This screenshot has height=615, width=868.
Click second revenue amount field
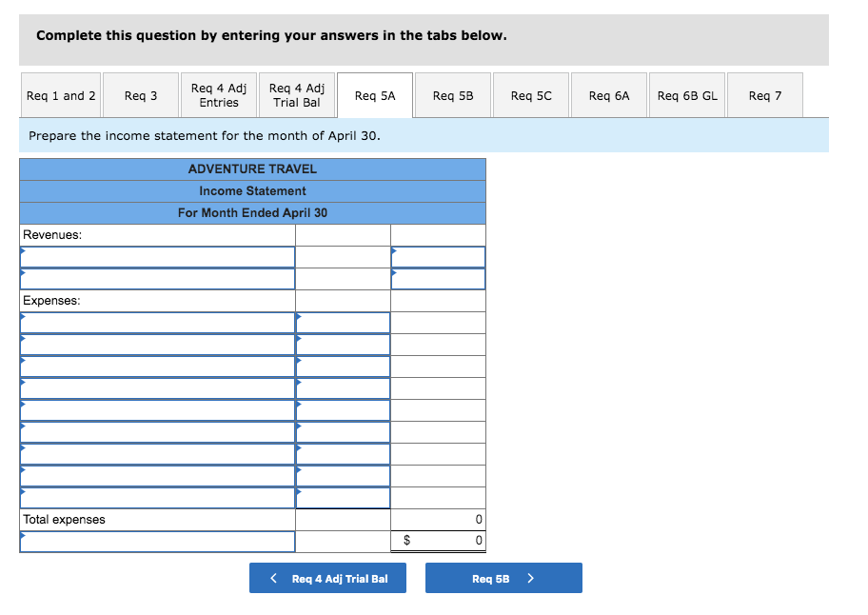pyautogui.click(x=438, y=279)
